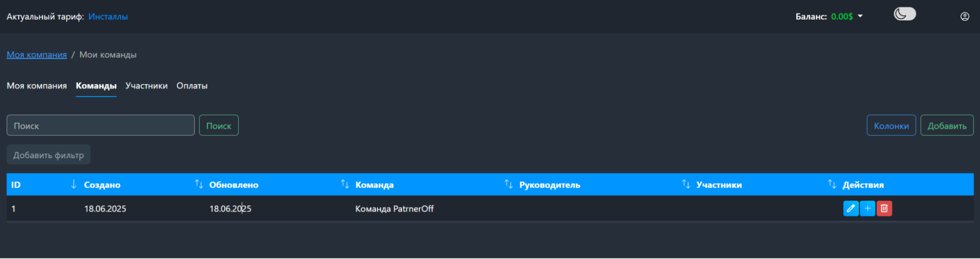The width and height of the screenshot is (980, 259).
Task: Sort by Команда column arrows icon
Action: click(508, 184)
